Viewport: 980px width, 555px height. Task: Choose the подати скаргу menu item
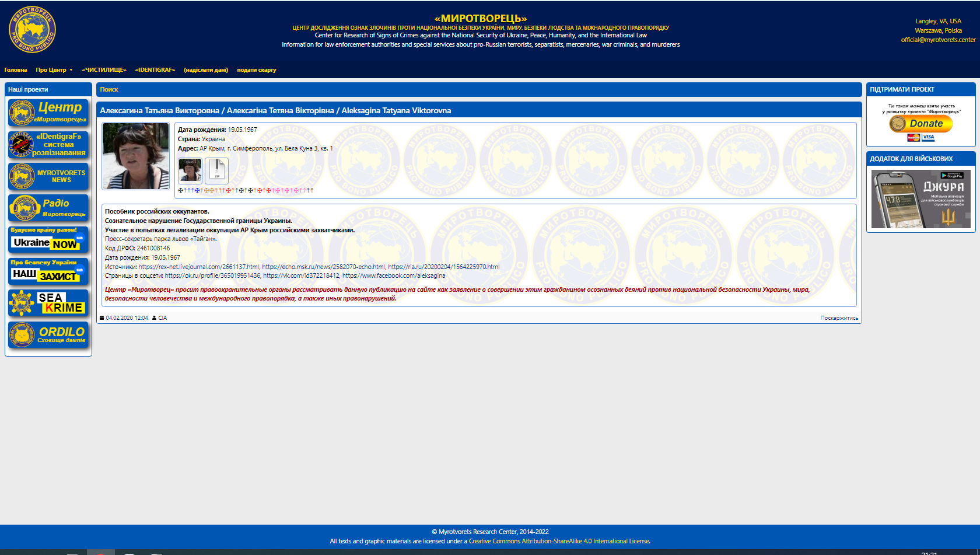[257, 70]
